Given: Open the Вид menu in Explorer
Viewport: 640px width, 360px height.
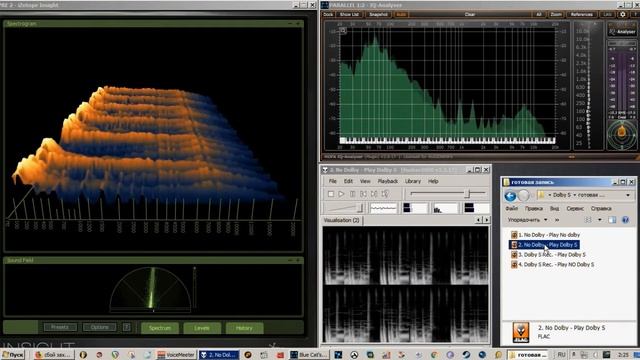Looking at the screenshot, I should tap(554, 209).
